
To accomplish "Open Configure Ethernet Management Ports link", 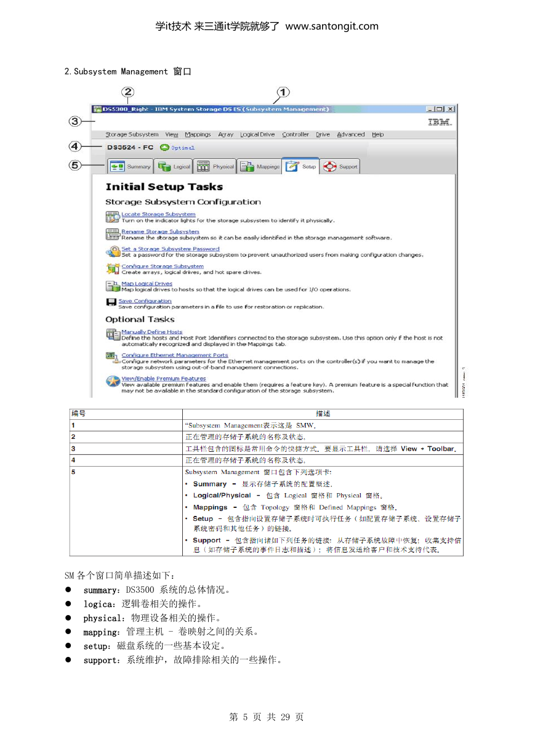I will point(174,355).
